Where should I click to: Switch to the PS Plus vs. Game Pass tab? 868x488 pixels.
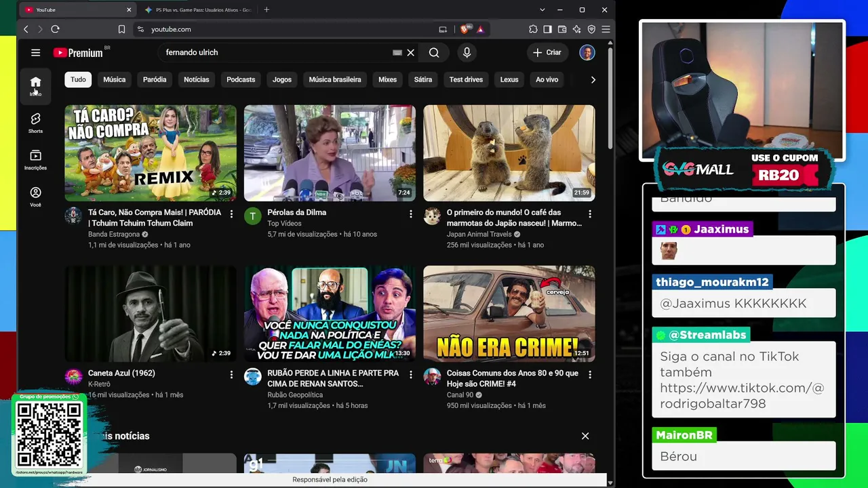(198, 9)
